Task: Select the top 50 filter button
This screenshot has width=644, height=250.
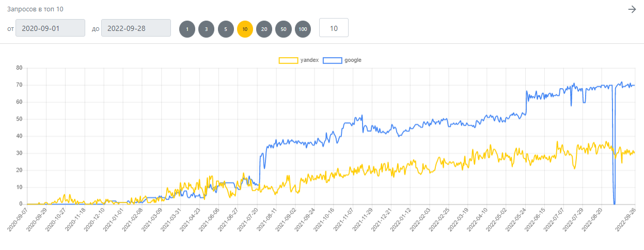Action: (284, 29)
